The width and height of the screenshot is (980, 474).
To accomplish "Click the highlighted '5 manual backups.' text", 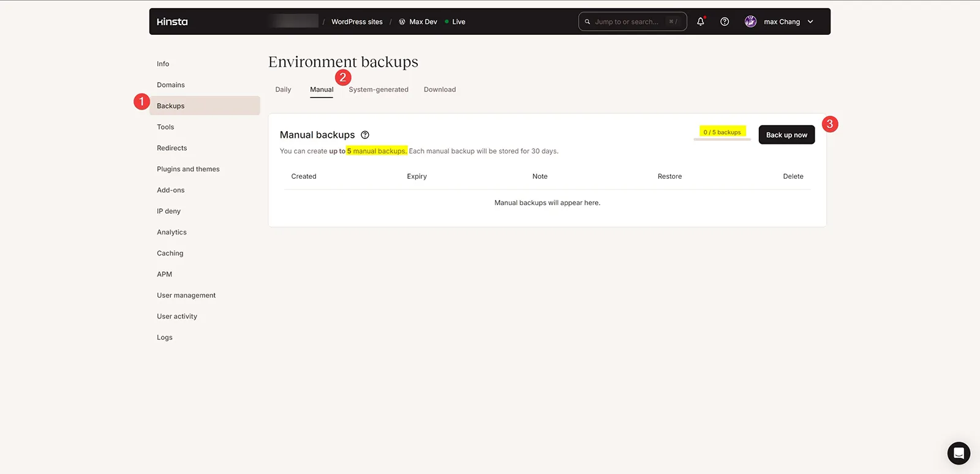I will [377, 151].
